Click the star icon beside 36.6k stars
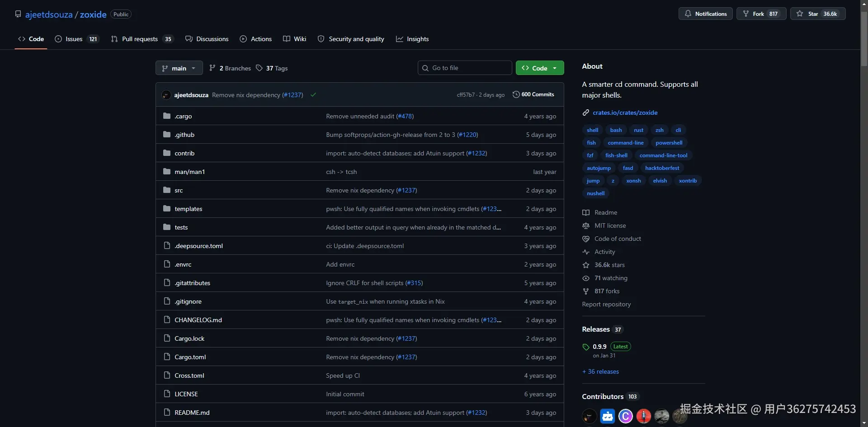The width and height of the screenshot is (868, 427). click(x=586, y=265)
